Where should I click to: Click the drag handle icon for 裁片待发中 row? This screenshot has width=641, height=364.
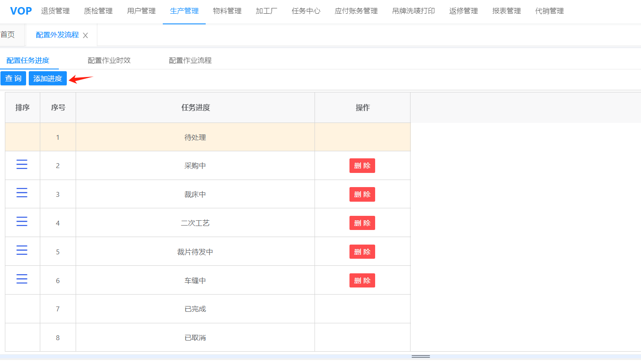(22, 251)
